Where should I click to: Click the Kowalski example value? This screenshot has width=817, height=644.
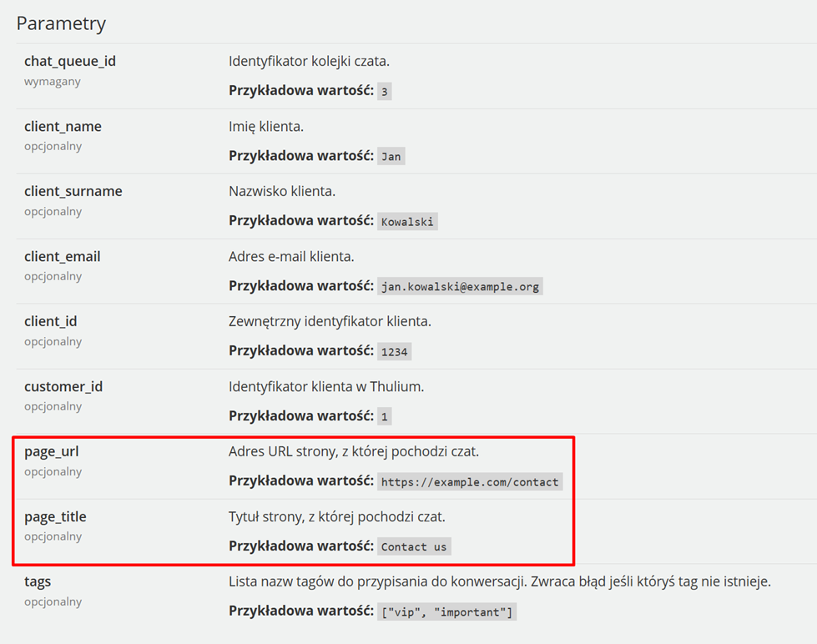407,221
